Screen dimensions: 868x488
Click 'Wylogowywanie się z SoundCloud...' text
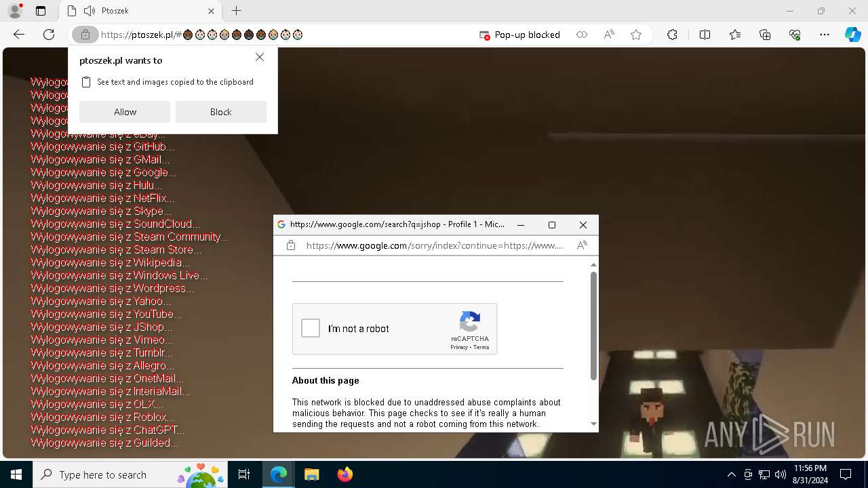click(115, 224)
